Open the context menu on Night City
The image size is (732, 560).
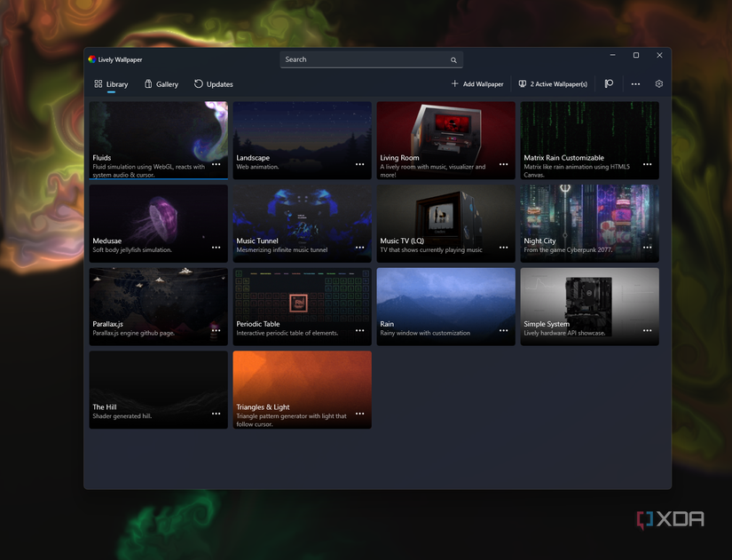tap(648, 248)
